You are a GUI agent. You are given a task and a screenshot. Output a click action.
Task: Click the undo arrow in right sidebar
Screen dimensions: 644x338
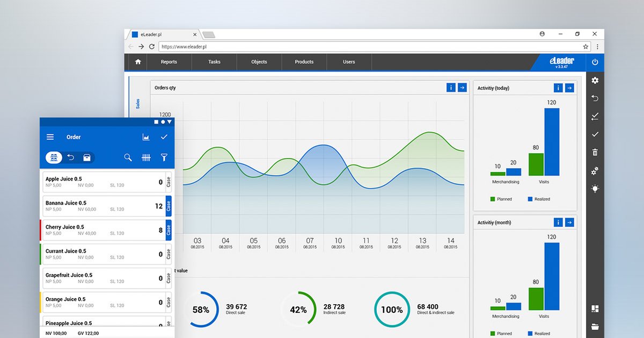coord(595,98)
